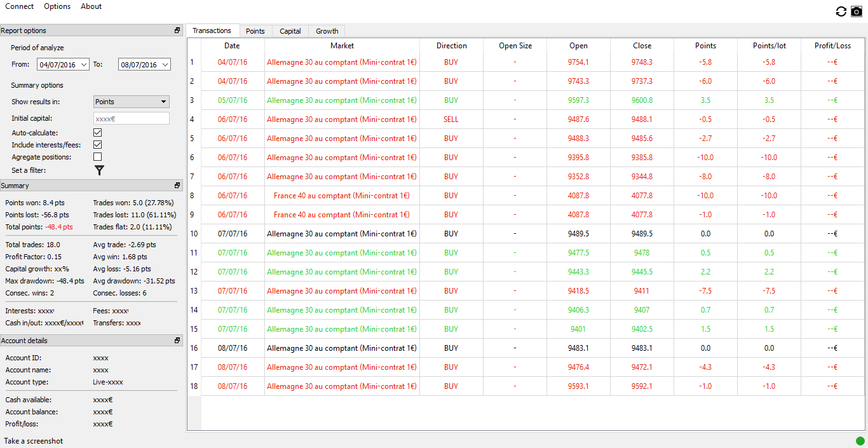Click the SELL direction cell
This screenshot has height=448, width=868.
pyautogui.click(x=451, y=119)
